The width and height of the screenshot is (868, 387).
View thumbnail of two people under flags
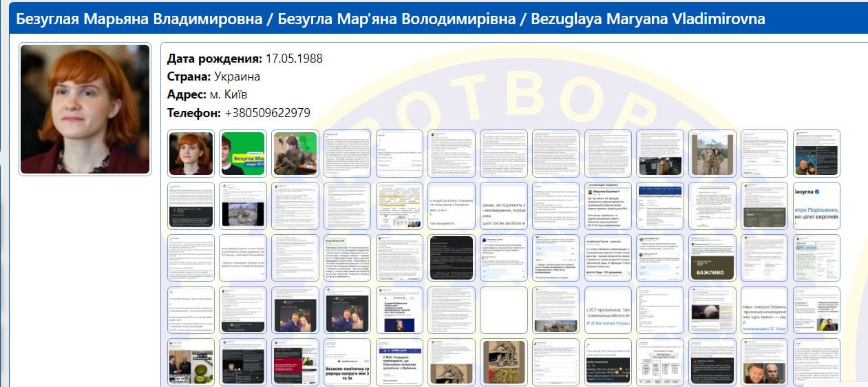712,153
